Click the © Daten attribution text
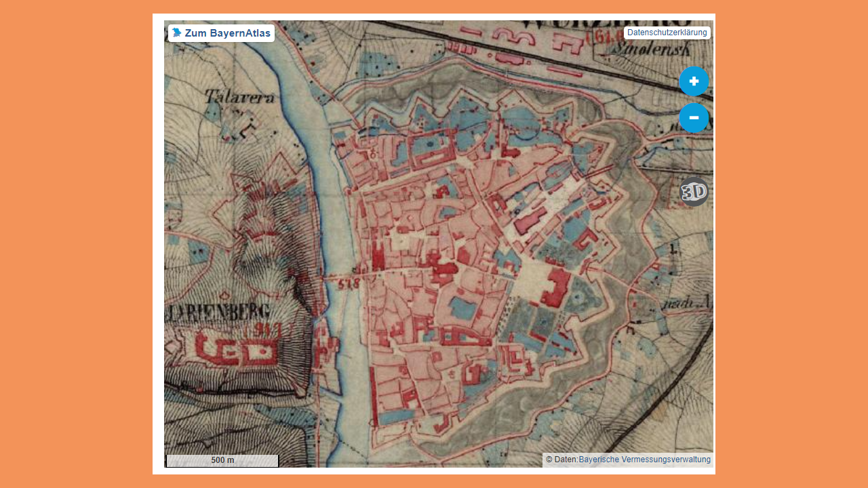Viewport: 868px width, 488px height. [x=561, y=460]
